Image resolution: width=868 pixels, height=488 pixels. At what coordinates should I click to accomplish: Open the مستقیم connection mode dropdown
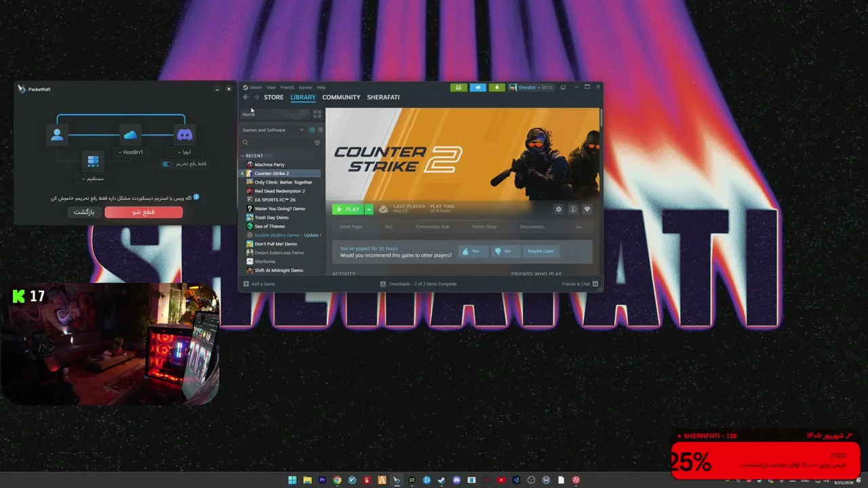pos(94,179)
